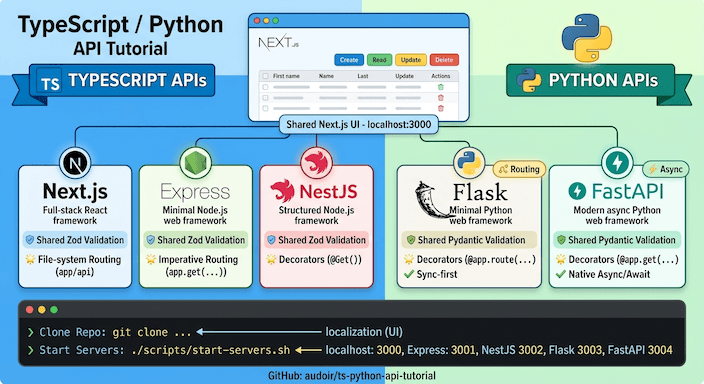Click the Flask card title
This screenshot has width=704, height=384.
click(480, 192)
